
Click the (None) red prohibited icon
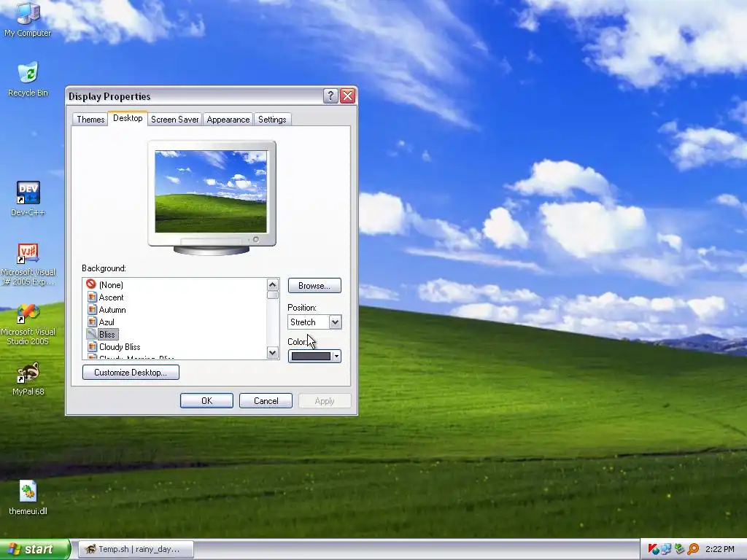pyautogui.click(x=91, y=284)
